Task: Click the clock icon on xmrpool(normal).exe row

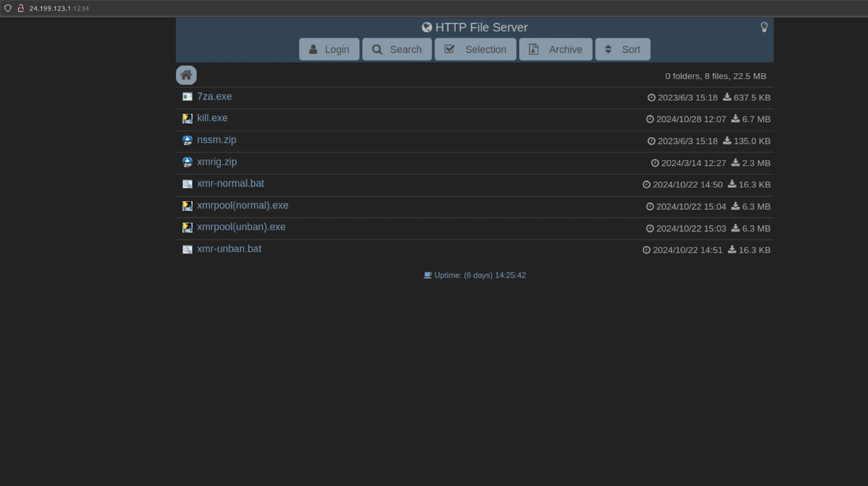Action: pyautogui.click(x=650, y=207)
